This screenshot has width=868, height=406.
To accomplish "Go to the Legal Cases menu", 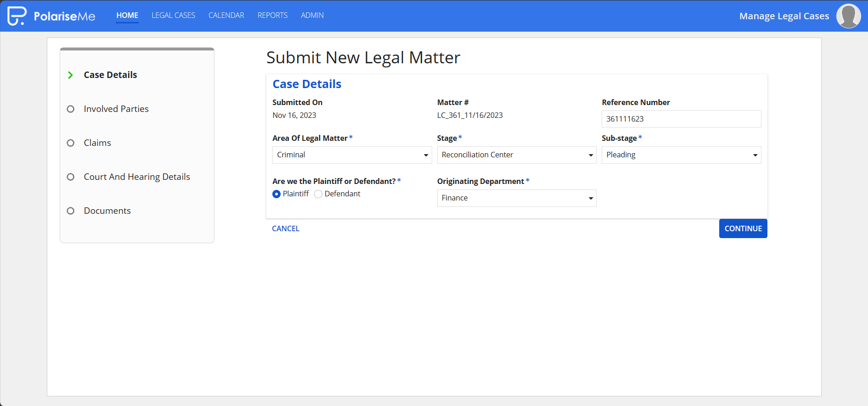I will 173,16.
